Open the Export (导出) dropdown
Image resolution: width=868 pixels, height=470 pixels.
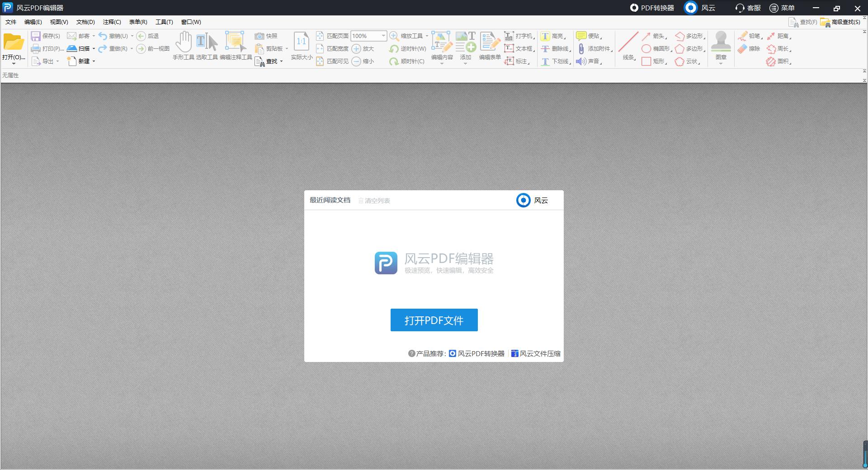click(57, 61)
